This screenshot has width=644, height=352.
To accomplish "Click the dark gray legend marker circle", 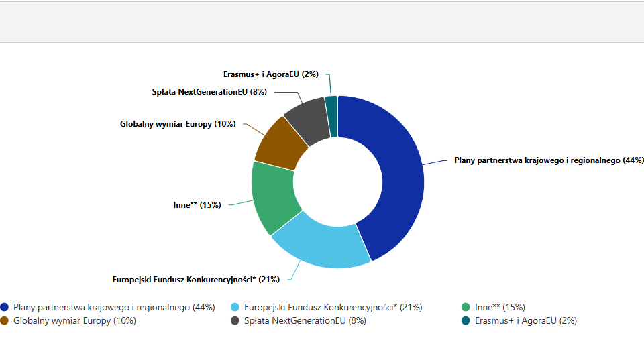I will (x=235, y=320).
